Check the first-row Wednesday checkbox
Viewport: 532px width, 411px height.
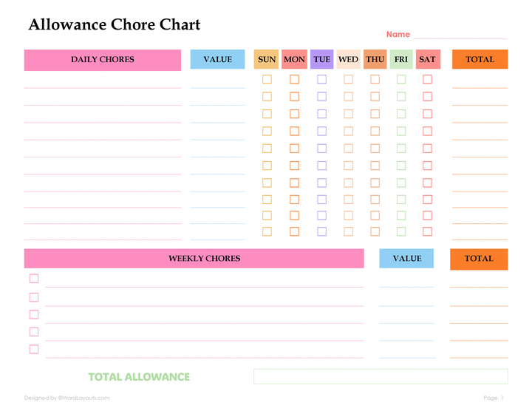pyautogui.click(x=348, y=79)
